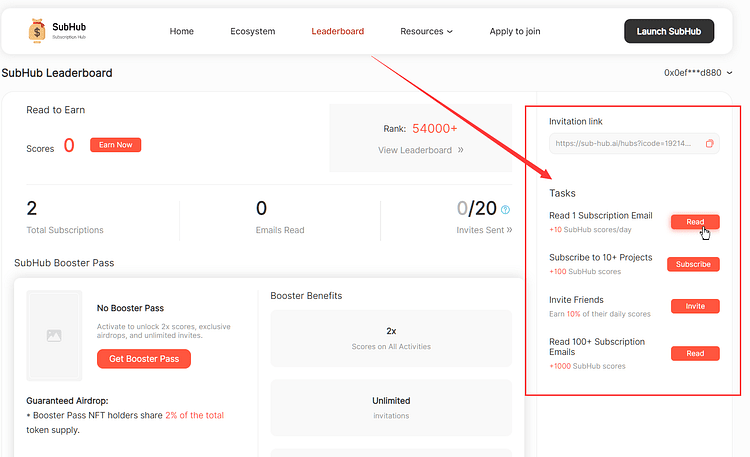
Task: Click the Read to Earn heading
Action: tap(55, 110)
